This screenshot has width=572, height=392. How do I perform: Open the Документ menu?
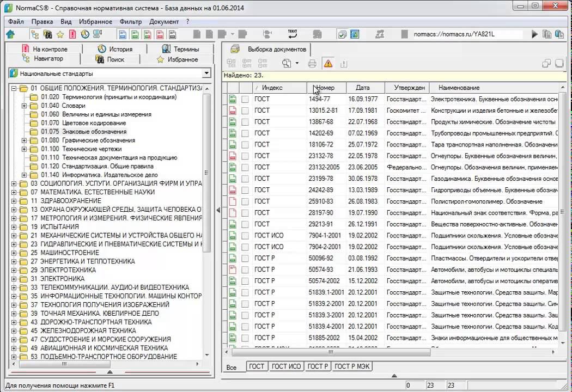pos(164,22)
